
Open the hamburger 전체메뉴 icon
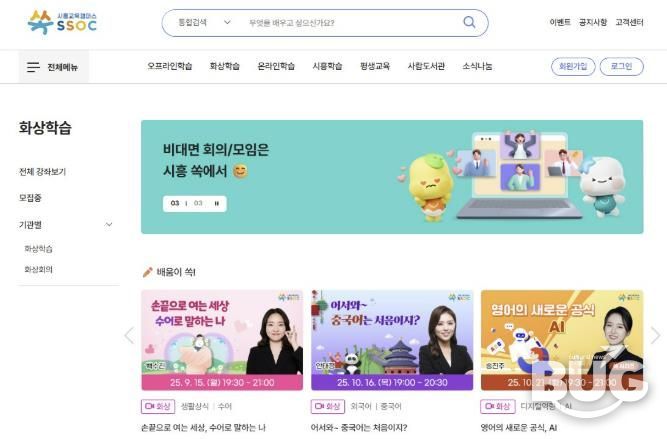(x=33, y=67)
